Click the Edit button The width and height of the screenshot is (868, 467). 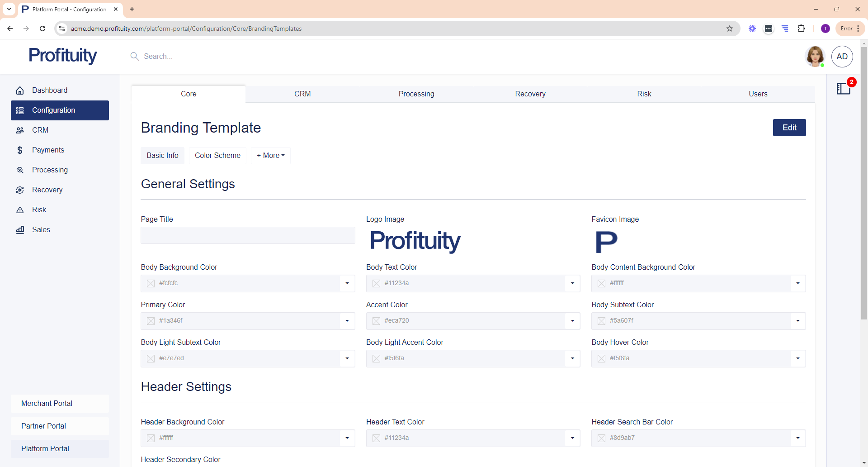(789, 128)
